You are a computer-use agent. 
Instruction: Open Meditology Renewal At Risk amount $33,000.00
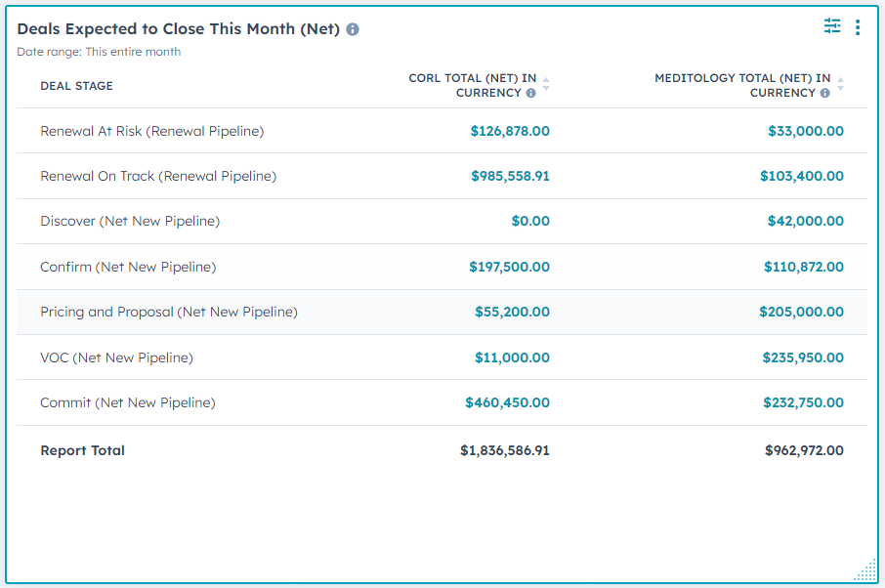[x=805, y=131]
